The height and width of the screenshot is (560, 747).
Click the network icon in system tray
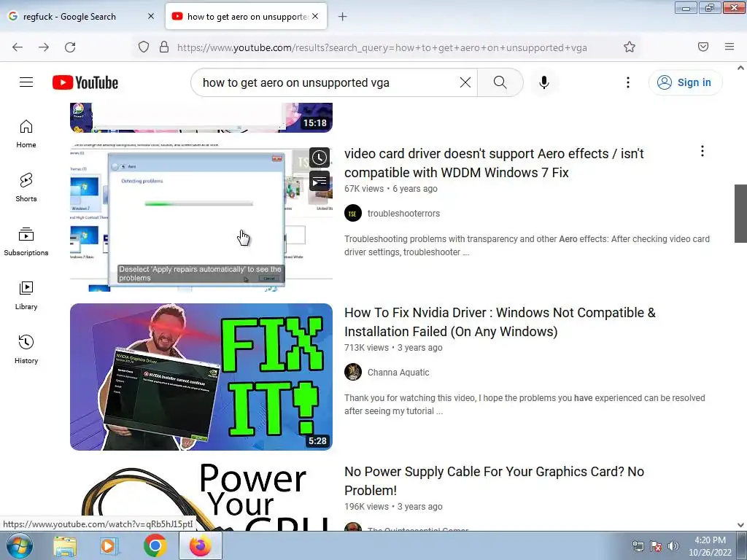[638, 546]
